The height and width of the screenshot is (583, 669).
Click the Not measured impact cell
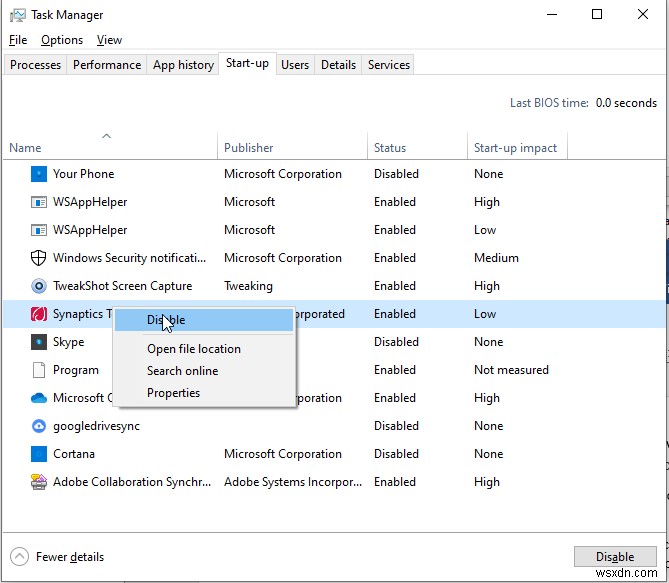click(x=511, y=370)
